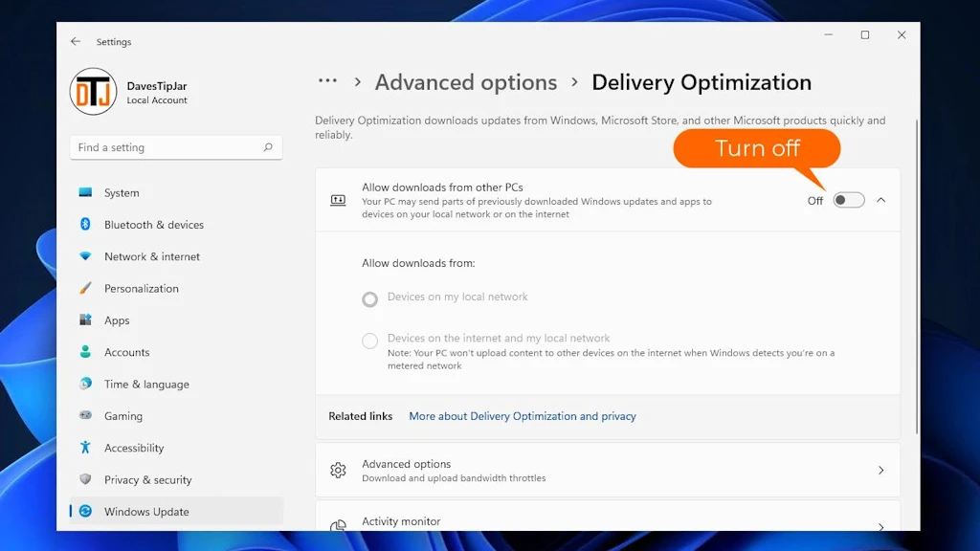Select Windows Update in sidebar
Viewport: 980px width, 551px height.
pos(176,511)
